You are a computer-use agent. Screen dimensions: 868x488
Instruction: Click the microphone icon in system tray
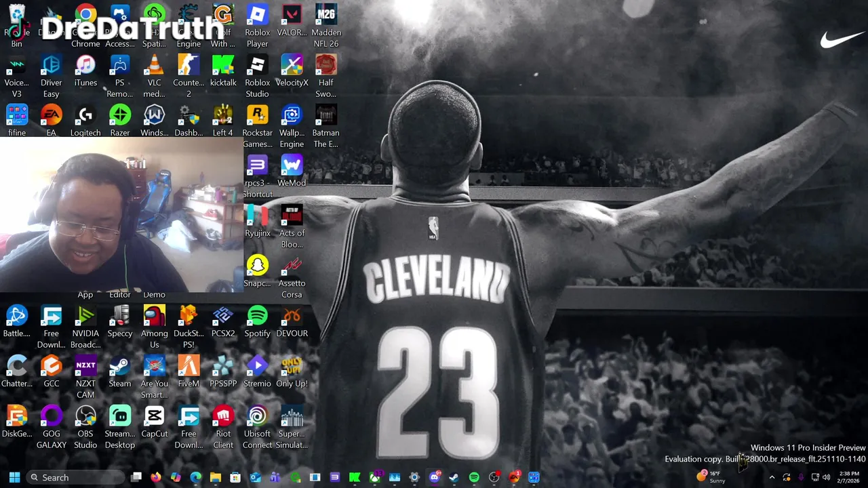click(801, 477)
